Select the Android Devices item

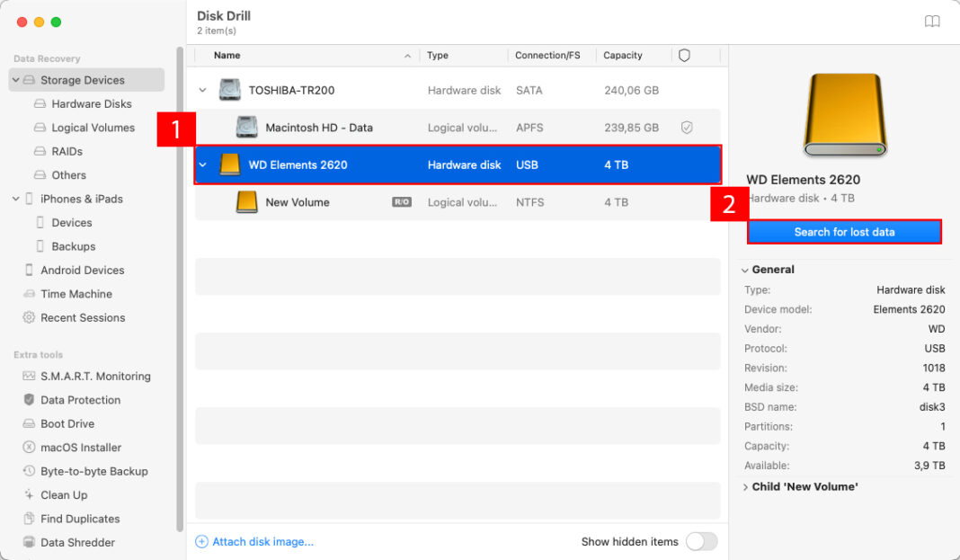pyautogui.click(x=82, y=270)
